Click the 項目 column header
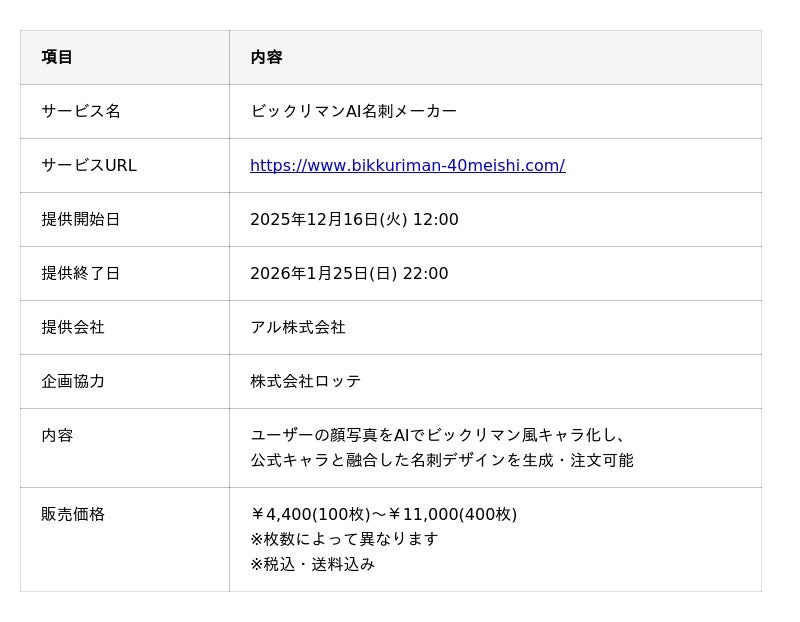This screenshot has width=800, height=622. tap(57, 57)
